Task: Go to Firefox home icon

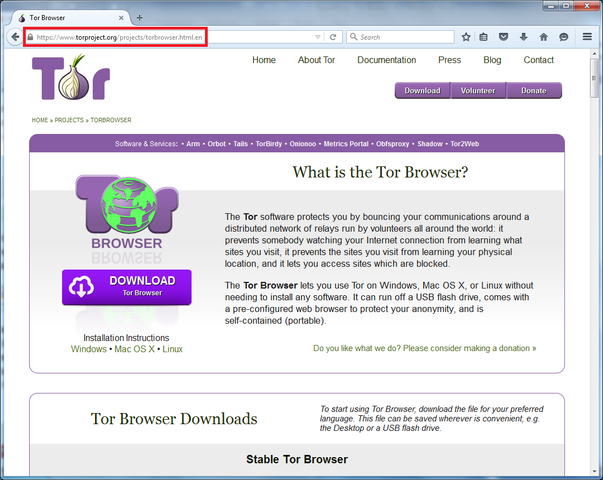Action: 543,37
